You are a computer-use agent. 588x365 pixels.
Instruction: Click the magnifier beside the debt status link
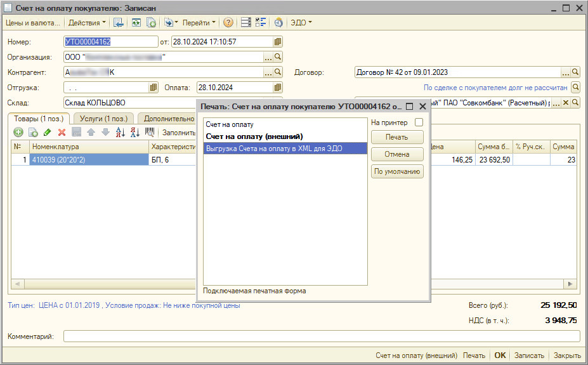click(x=575, y=88)
